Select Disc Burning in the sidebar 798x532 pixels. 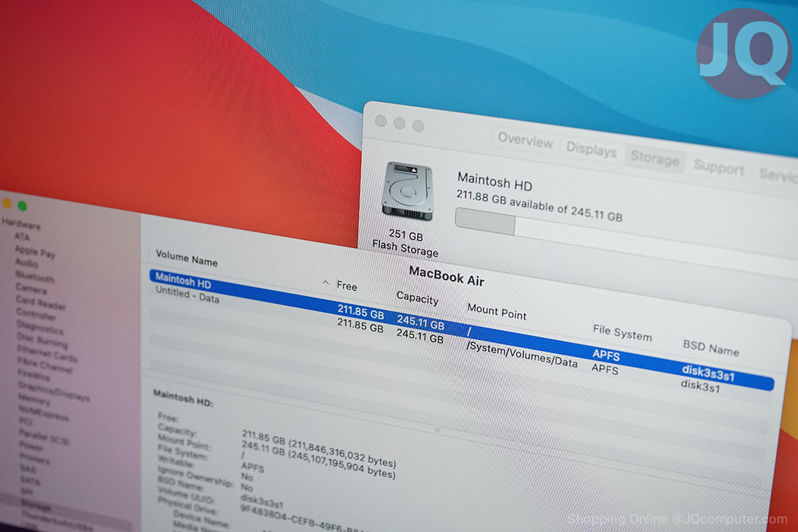pos(42,340)
